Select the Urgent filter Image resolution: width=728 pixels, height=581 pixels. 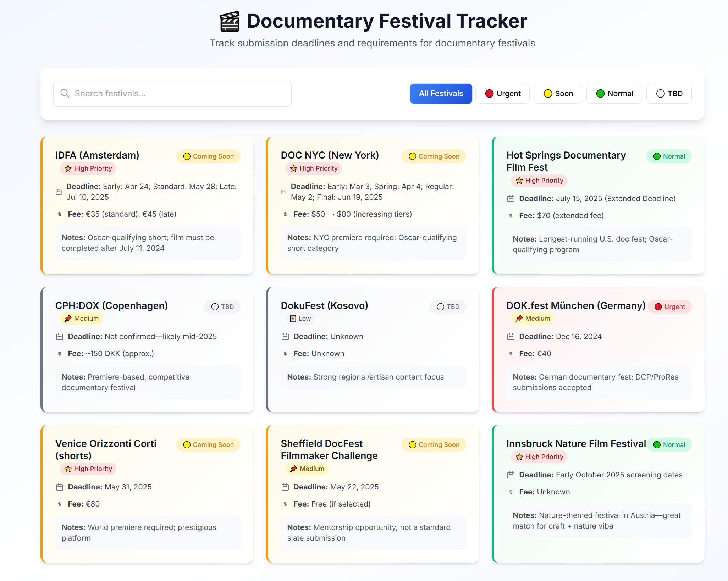click(x=502, y=93)
